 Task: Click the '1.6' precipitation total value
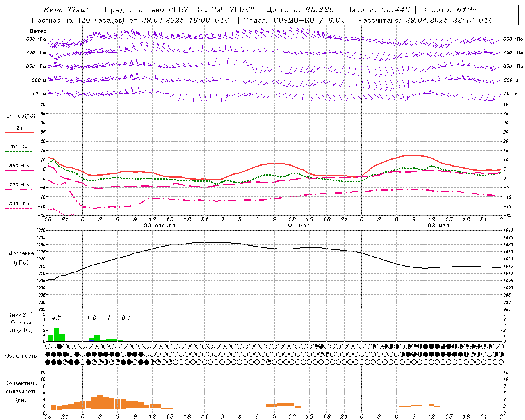(91, 317)
